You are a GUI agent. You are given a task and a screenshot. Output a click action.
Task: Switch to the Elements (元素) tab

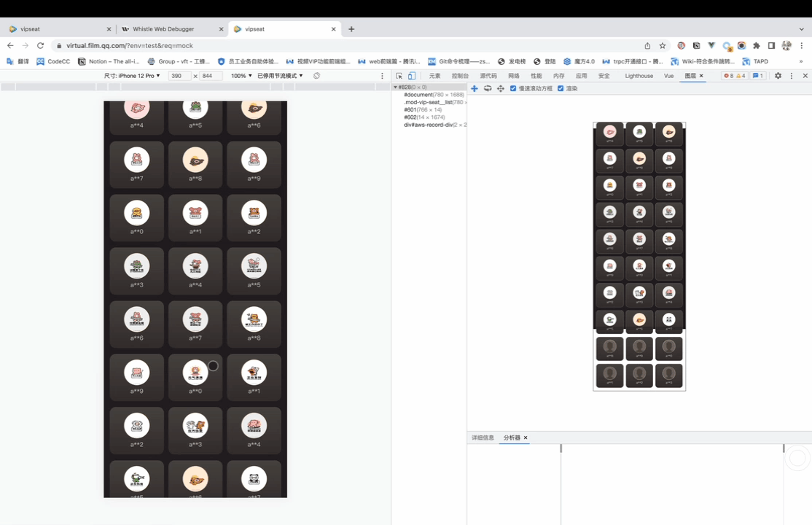click(x=434, y=76)
